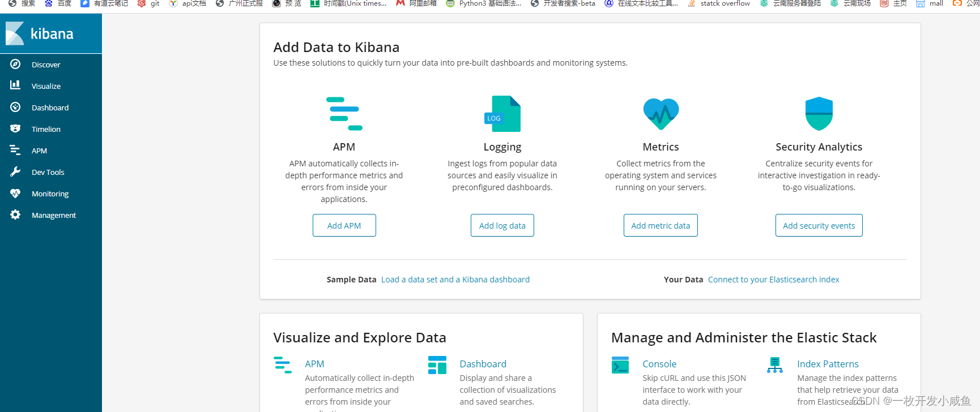Select Dashboard label in the sidebar
980x412 pixels.
coord(50,108)
